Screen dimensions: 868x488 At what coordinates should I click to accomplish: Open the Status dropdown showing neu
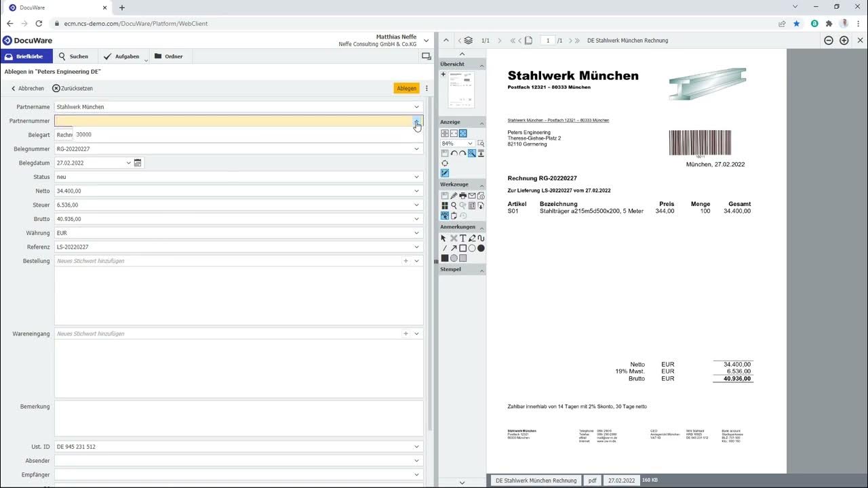pos(416,177)
